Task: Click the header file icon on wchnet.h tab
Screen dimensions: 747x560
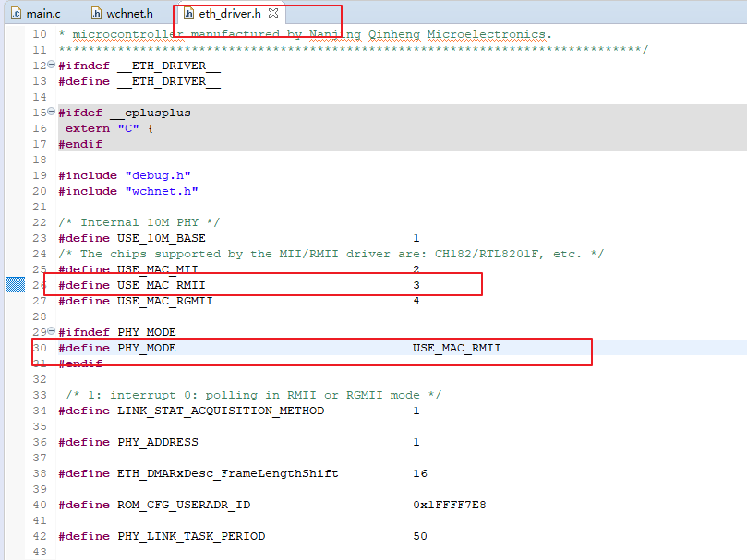Action: 97,14
